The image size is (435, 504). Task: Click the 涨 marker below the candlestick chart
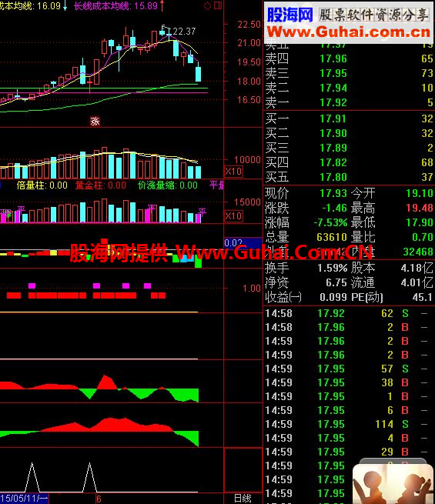[95, 122]
